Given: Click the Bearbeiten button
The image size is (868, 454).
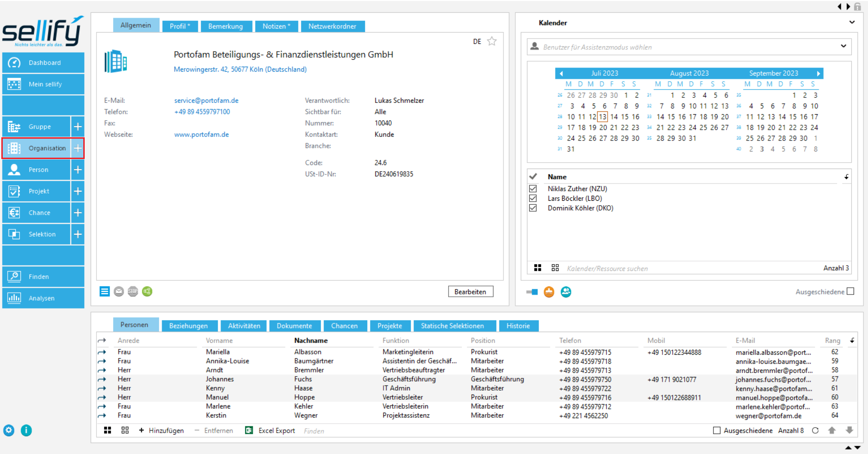Looking at the screenshot, I should (x=470, y=292).
